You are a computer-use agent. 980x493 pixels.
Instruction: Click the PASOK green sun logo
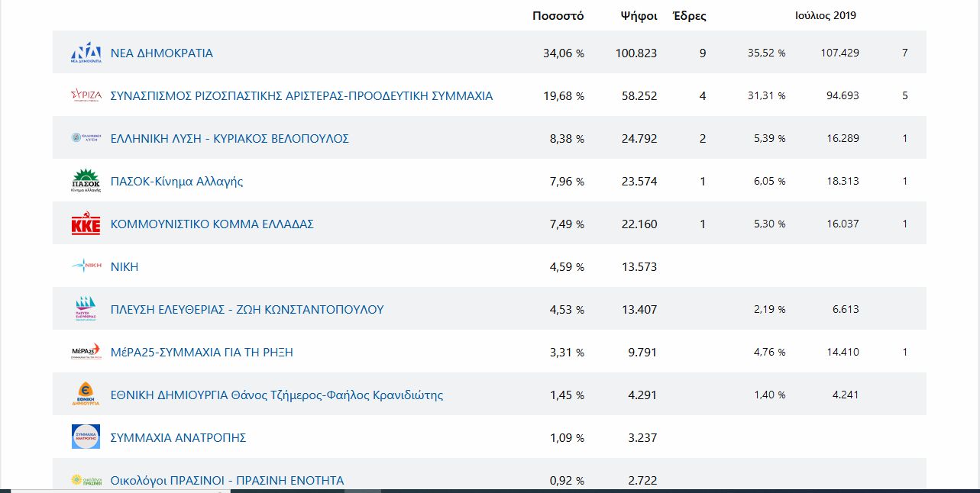coord(86,181)
